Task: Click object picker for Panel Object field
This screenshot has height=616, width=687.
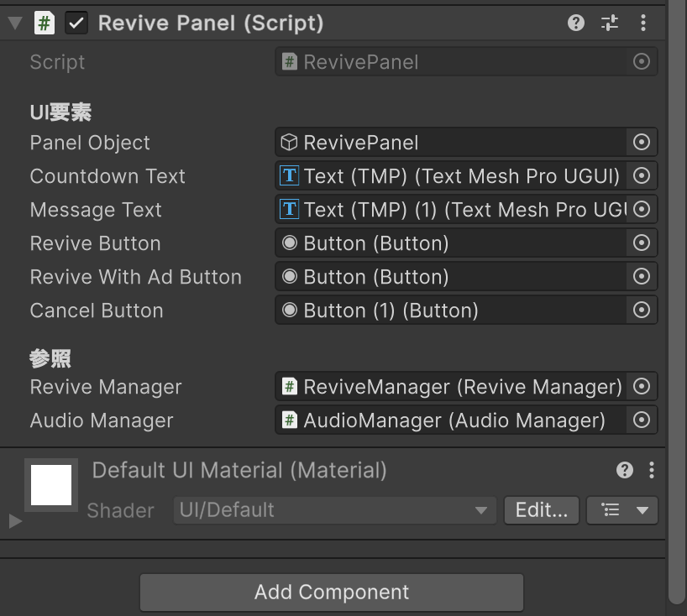Action: (x=642, y=143)
